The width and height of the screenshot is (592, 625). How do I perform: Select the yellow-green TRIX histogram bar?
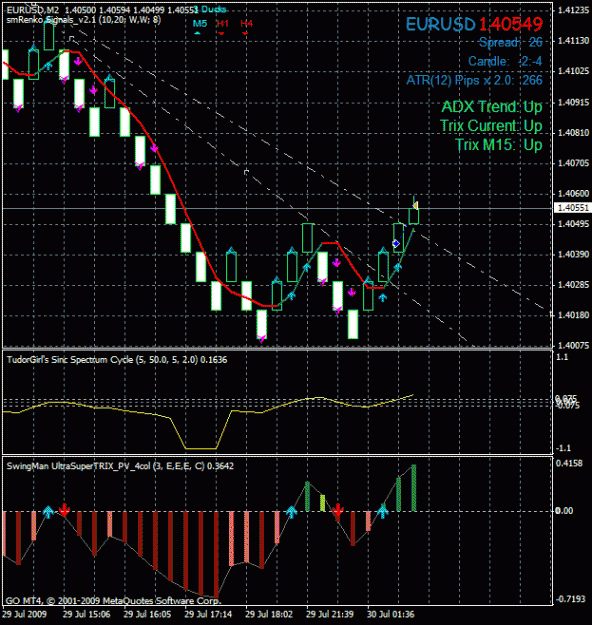(x=322, y=503)
